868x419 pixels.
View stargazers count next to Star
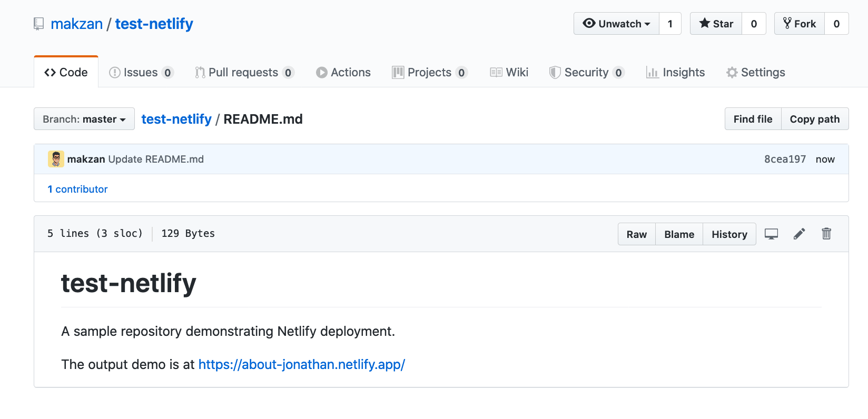click(x=754, y=24)
